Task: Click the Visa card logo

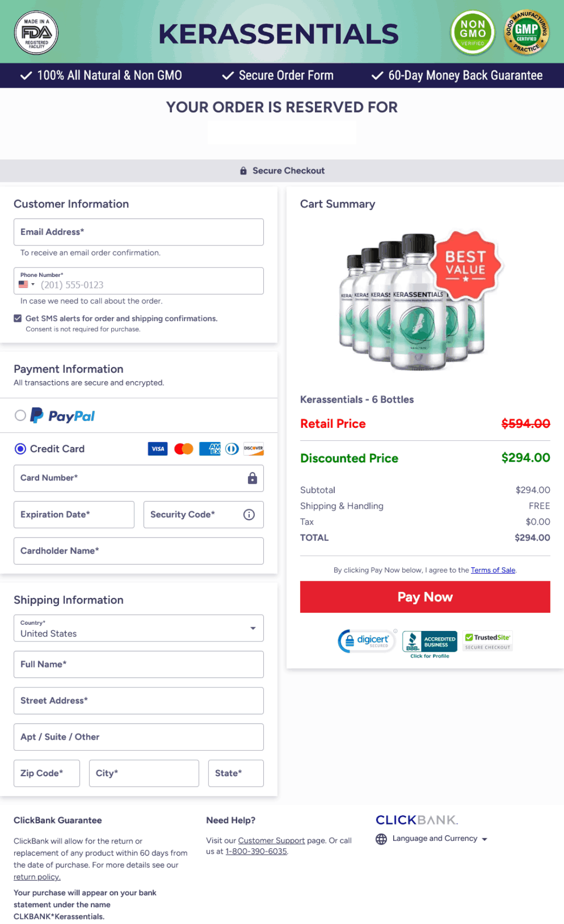Action: click(x=158, y=449)
